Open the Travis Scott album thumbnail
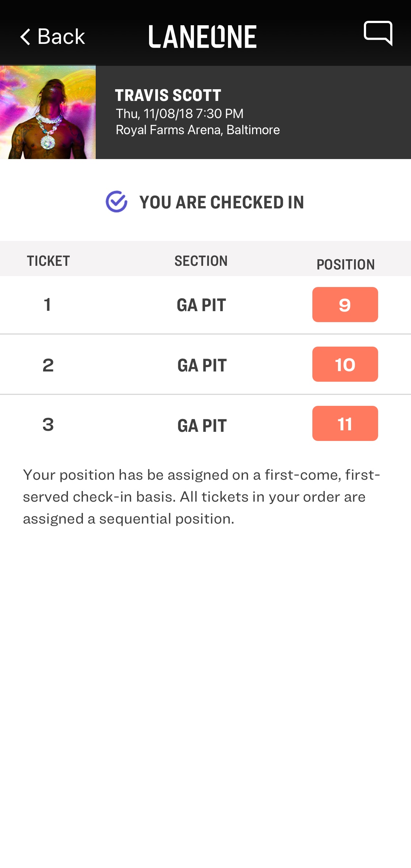Screen dimensions: 411x868 tap(48, 112)
